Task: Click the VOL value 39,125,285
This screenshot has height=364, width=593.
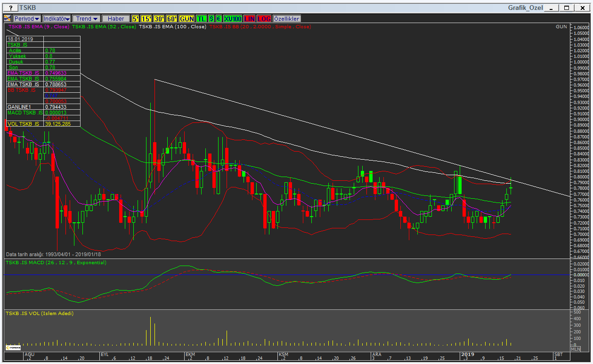Action: [58, 124]
